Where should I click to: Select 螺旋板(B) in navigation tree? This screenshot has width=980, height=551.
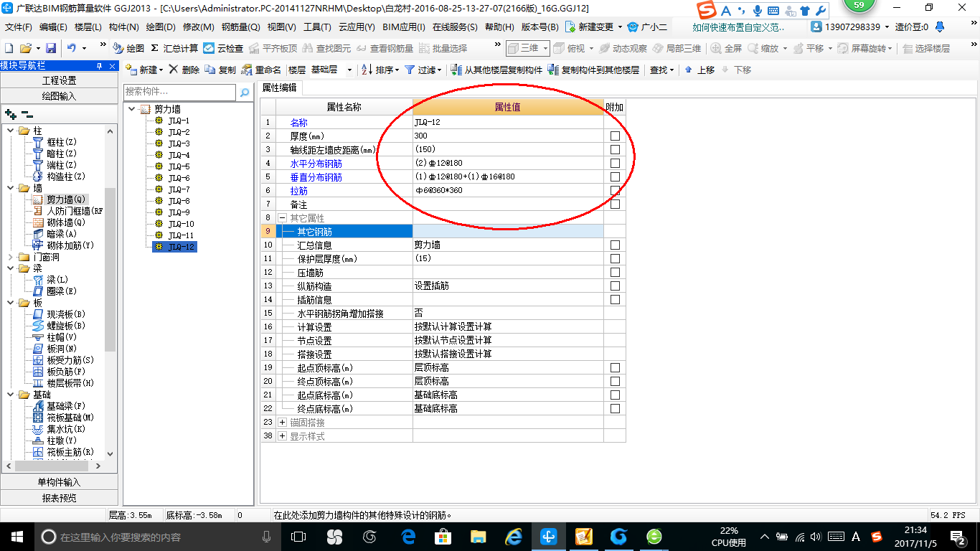pyautogui.click(x=60, y=326)
